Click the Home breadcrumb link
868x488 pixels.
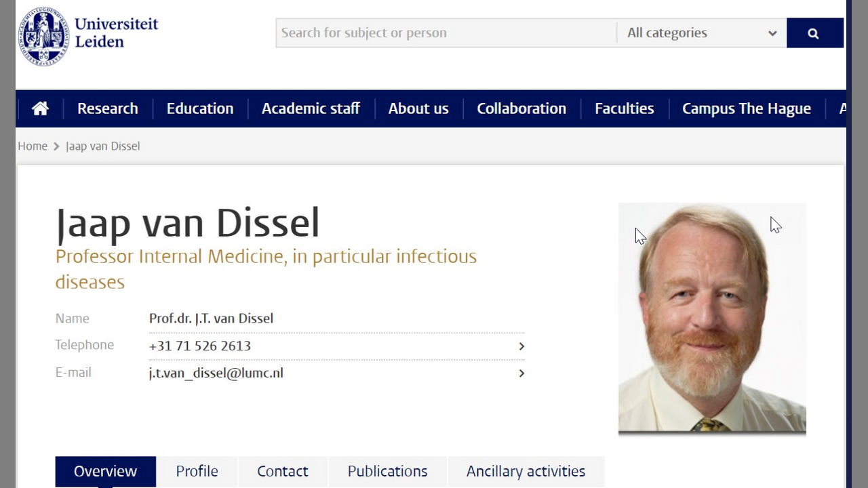(x=33, y=146)
